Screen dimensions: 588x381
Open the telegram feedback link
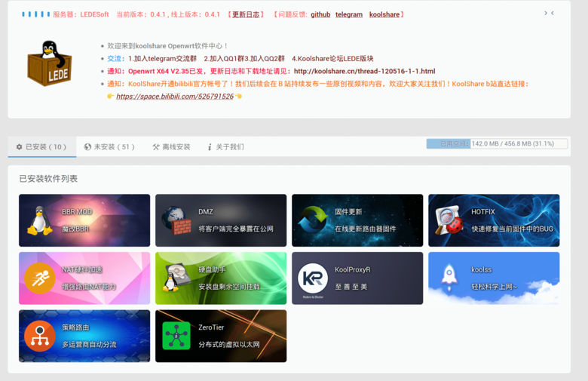pyautogui.click(x=349, y=14)
